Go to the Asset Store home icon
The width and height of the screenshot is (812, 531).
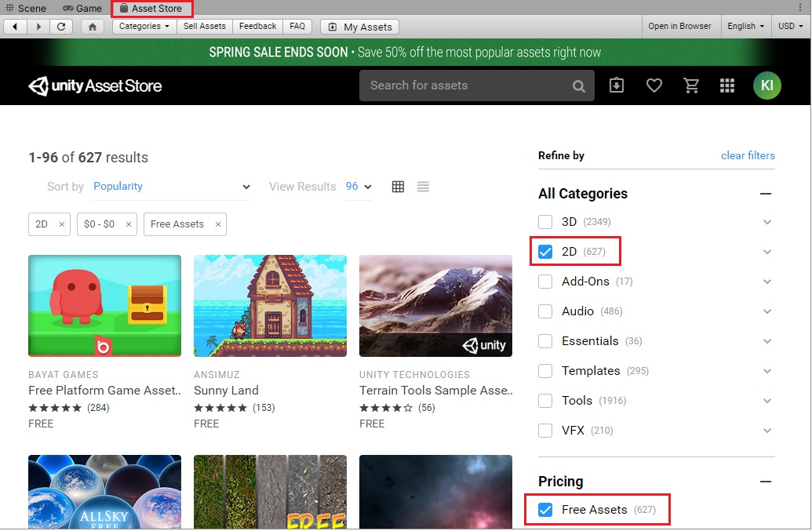(92, 27)
